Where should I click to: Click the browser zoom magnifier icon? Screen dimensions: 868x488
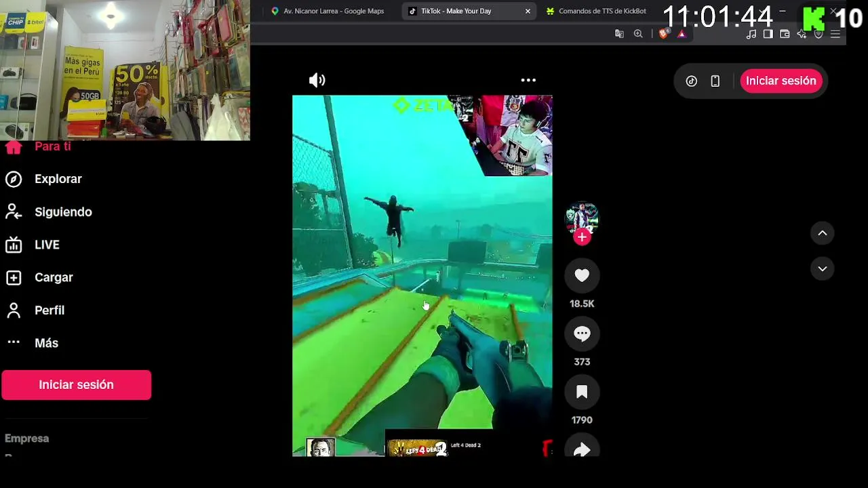[x=638, y=34]
